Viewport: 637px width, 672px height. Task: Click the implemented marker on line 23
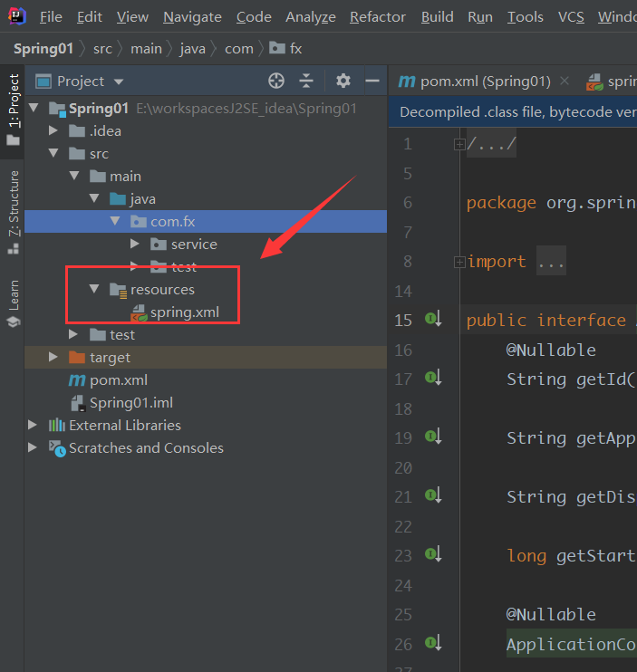click(433, 554)
